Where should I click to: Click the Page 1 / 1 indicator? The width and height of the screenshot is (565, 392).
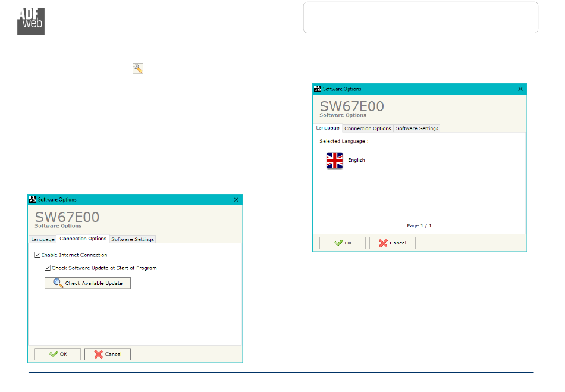(x=419, y=226)
